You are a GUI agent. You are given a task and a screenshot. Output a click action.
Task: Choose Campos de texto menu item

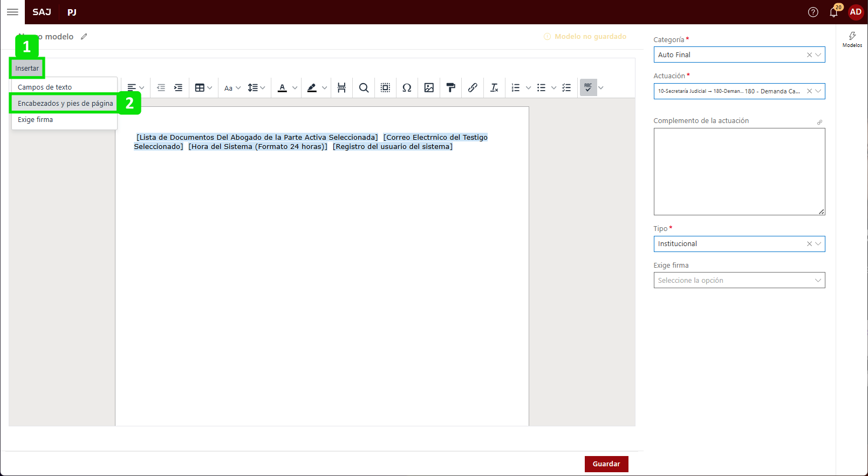tap(45, 87)
